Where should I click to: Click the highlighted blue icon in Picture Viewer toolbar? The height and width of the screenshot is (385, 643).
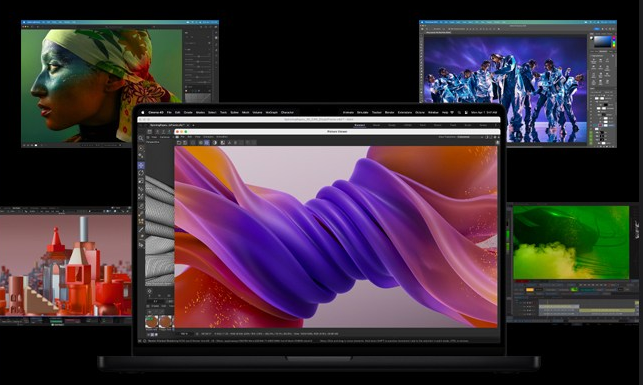207,143
